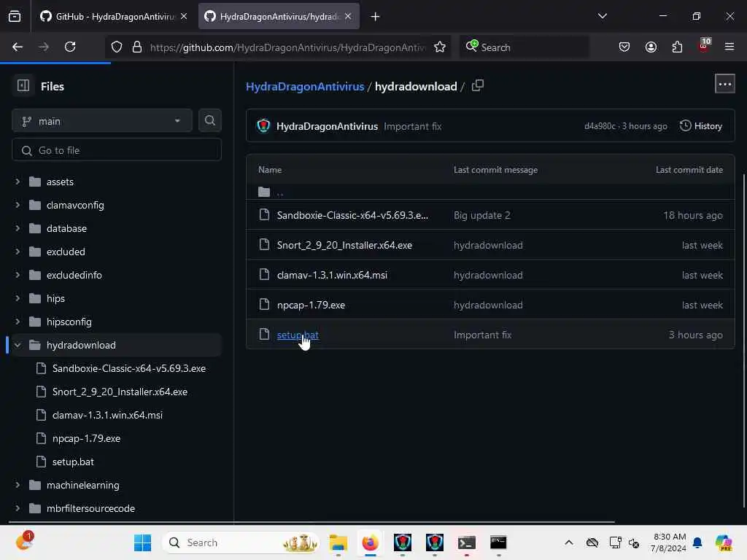
Task: Open a new browser tab
Action: pos(375,17)
